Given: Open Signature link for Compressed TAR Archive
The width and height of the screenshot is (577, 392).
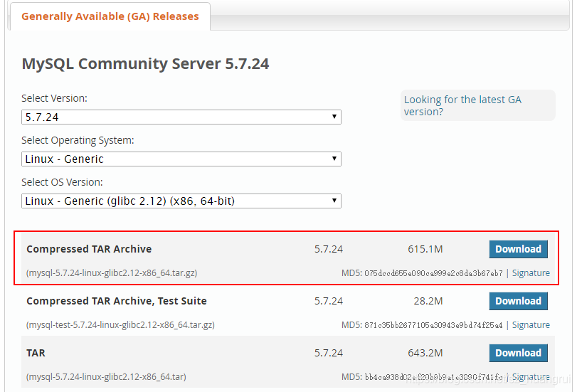Looking at the screenshot, I should (531, 273).
